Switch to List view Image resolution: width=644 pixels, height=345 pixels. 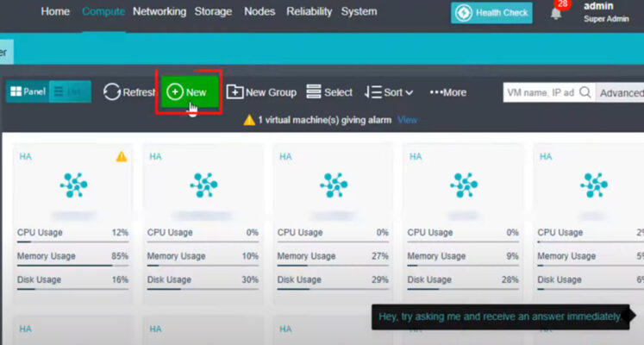70,91
